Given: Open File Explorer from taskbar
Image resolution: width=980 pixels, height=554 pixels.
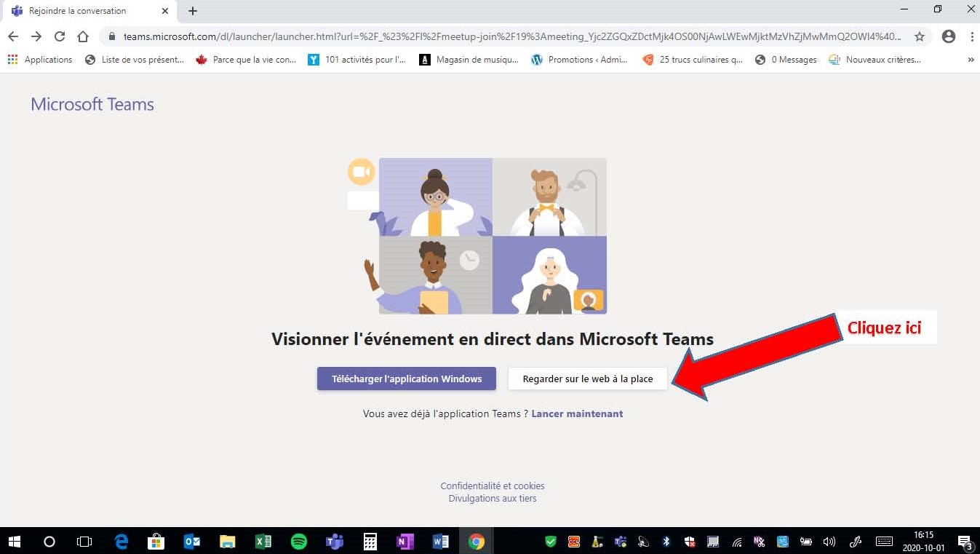Looking at the screenshot, I should coord(228,542).
